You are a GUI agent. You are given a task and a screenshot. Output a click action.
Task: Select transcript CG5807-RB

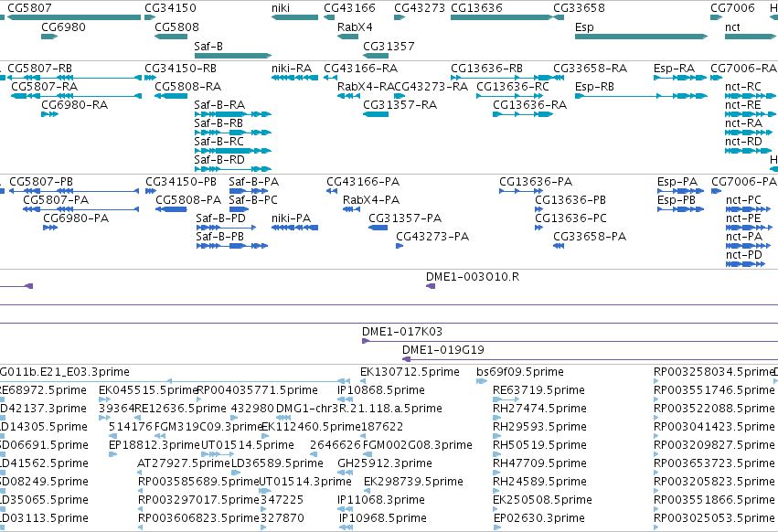[74, 78]
